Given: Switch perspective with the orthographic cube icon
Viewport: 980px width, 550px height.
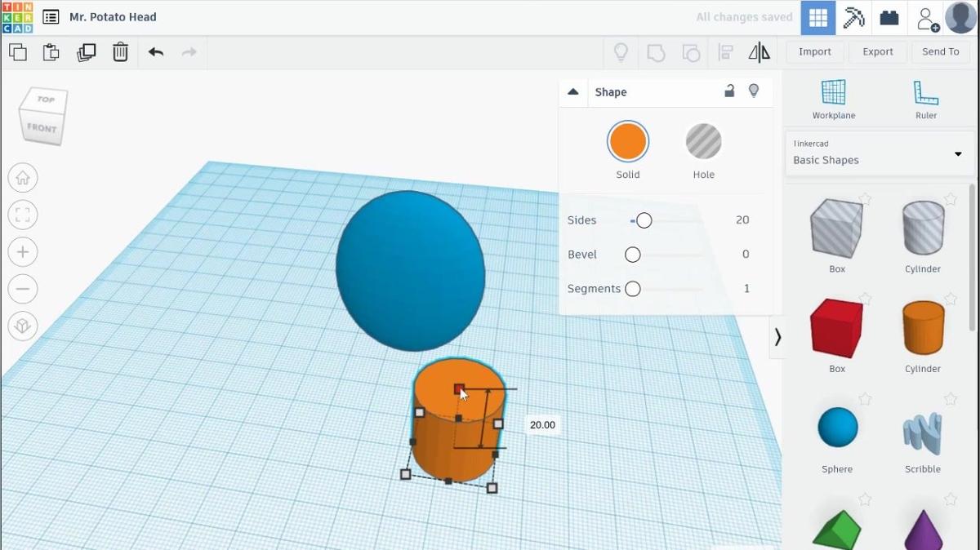Looking at the screenshot, I should coord(23,326).
